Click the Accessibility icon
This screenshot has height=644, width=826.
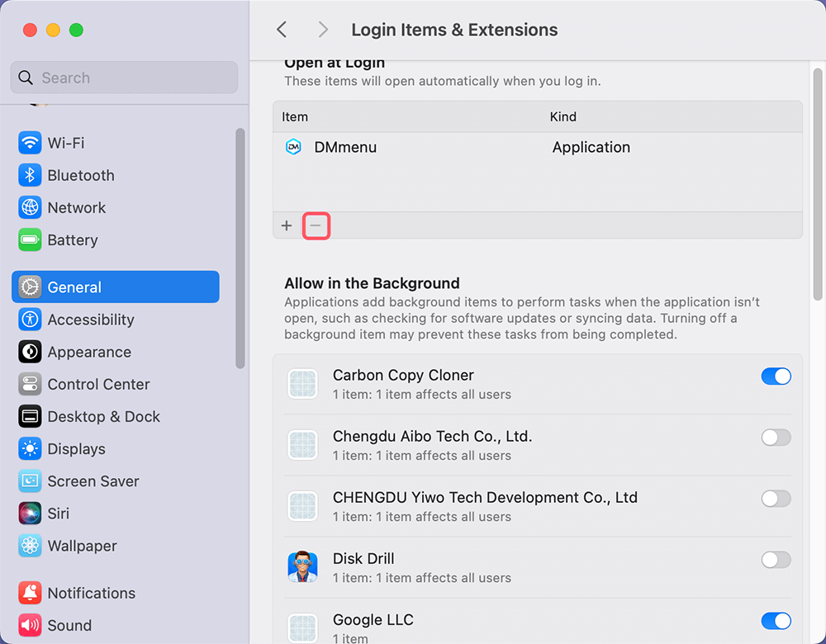[30, 320]
